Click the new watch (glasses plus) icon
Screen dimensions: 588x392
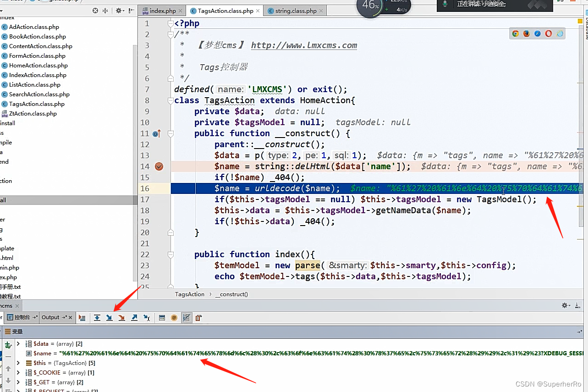pos(8,344)
